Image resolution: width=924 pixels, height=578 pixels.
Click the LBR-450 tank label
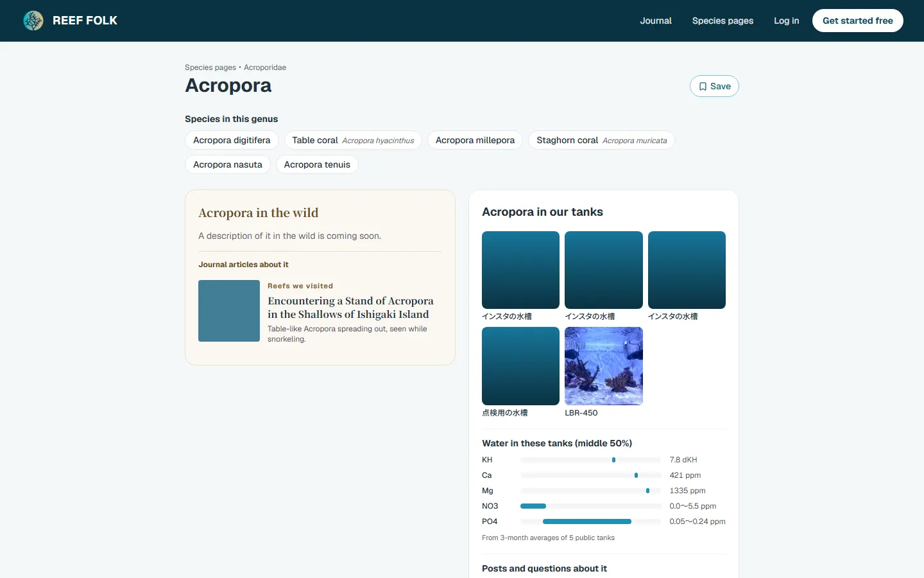point(581,413)
